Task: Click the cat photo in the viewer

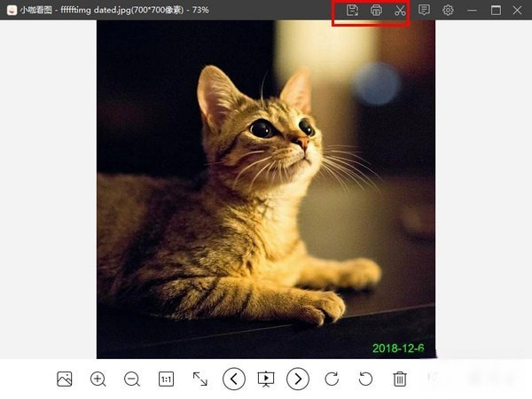Action: 266,190
